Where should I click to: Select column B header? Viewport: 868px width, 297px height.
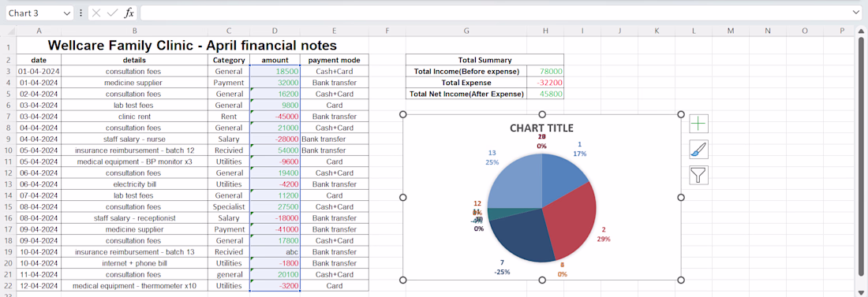coord(134,31)
